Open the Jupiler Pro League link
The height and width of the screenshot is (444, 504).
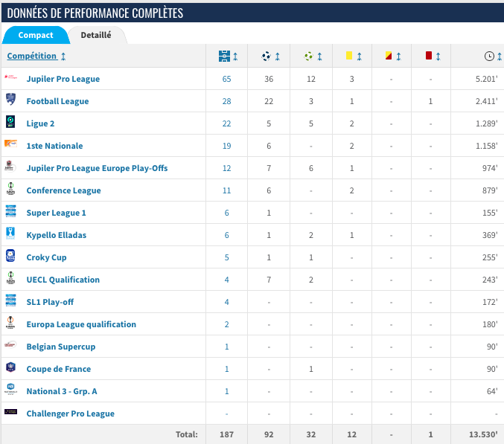(63, 79)
